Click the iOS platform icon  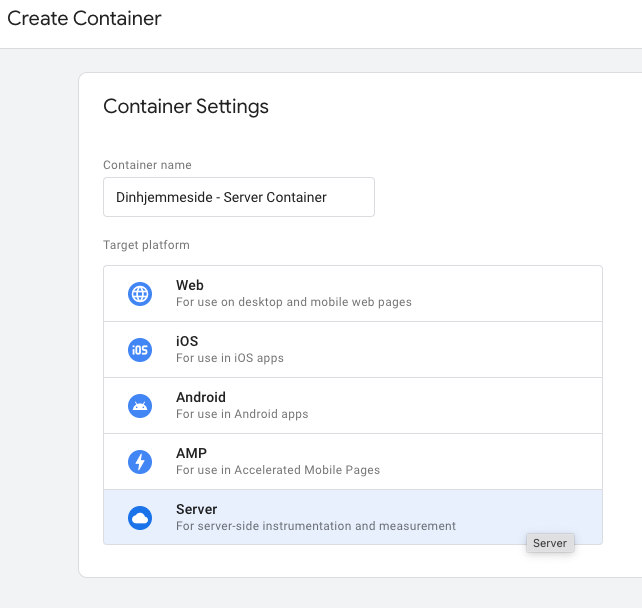(140, 350)
